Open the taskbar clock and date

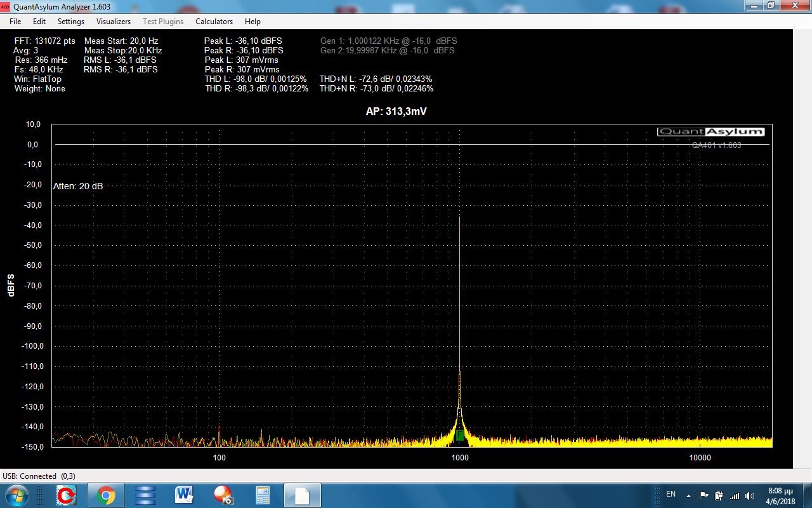click(x=780, y=495)
